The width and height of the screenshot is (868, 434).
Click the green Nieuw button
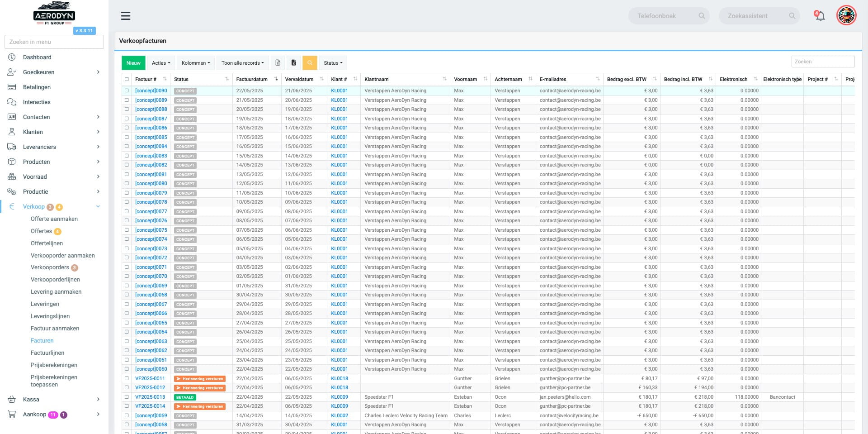[x=133, y=63]
